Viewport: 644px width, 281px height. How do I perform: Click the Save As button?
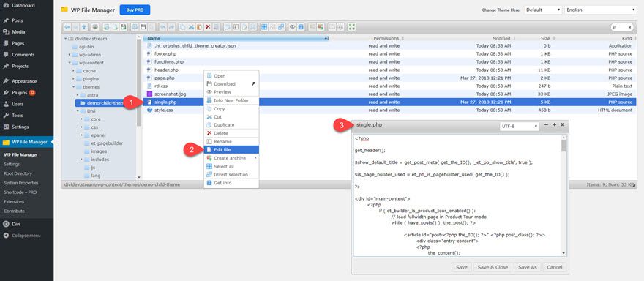pyautogui.click(x=528, y=267)
